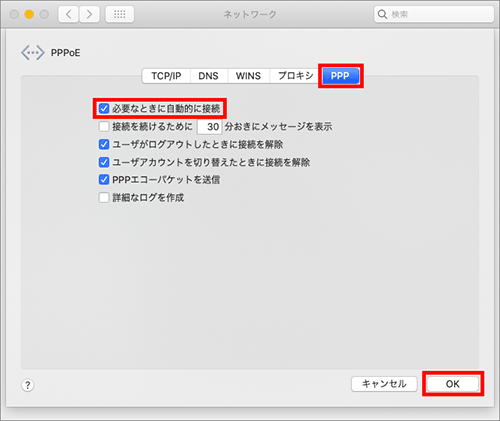Click the forward navigation arrow

89,14
